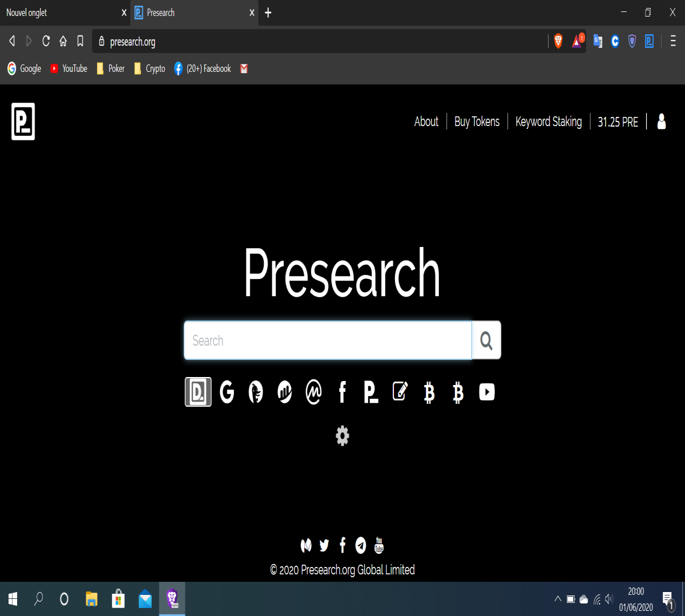Open Windows taskbar search
The width and height of the screenshot is (685, 616).
coord(38,599)
